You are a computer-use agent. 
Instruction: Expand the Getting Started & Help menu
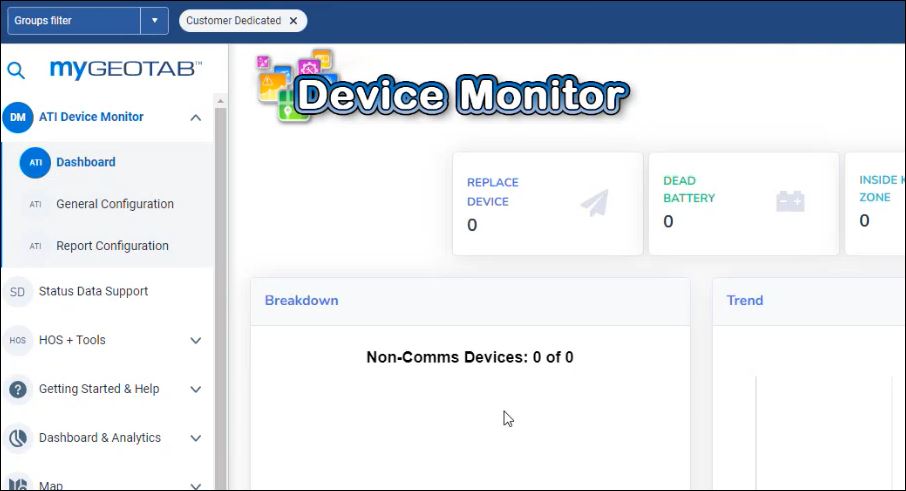point(196,390)
